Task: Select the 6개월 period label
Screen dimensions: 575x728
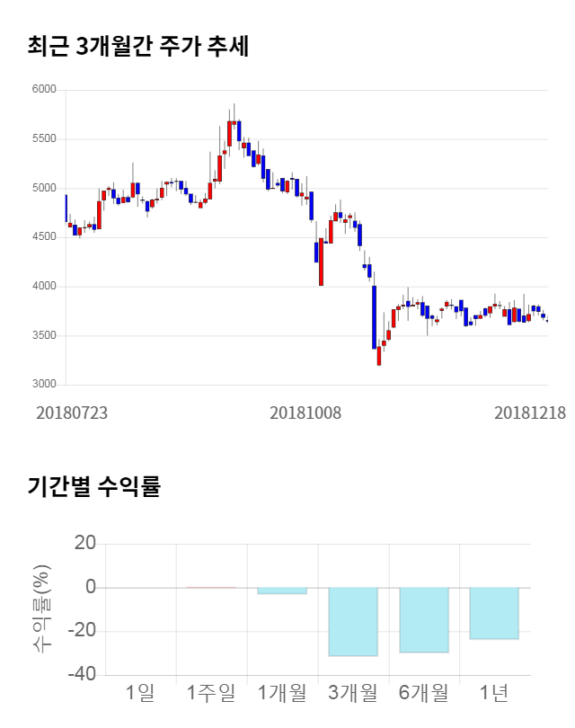Action: click(x=423, y=693)
